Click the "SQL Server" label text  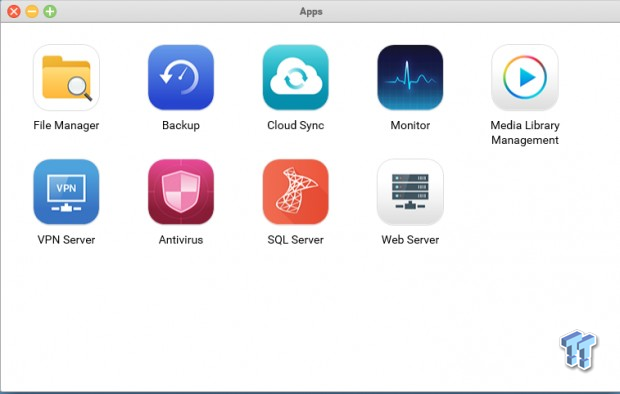point(295,240)
